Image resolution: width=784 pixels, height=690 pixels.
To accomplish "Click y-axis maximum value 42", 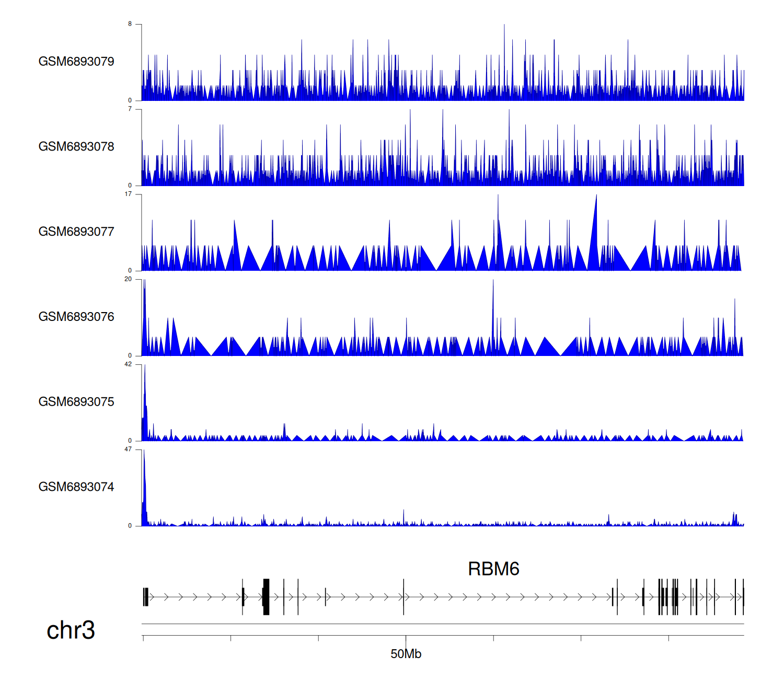I will 128,364.
